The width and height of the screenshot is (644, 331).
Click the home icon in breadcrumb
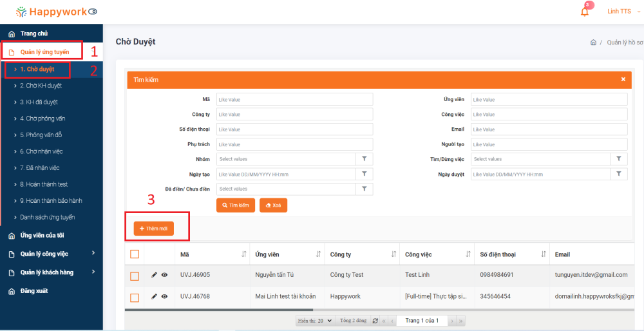coord(593,43)
